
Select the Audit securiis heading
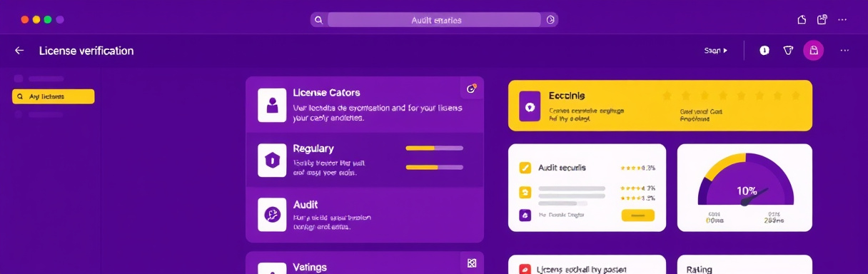562,168
